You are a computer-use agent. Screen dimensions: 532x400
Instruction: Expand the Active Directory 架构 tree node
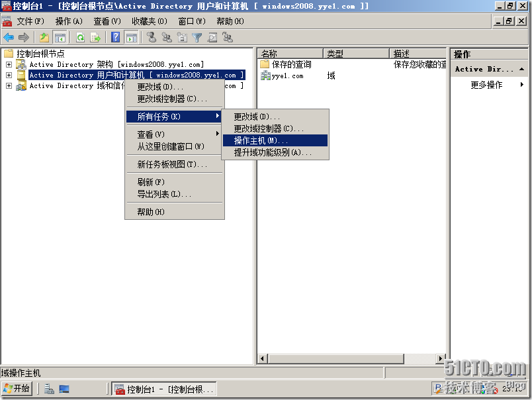tap(9, 64)
